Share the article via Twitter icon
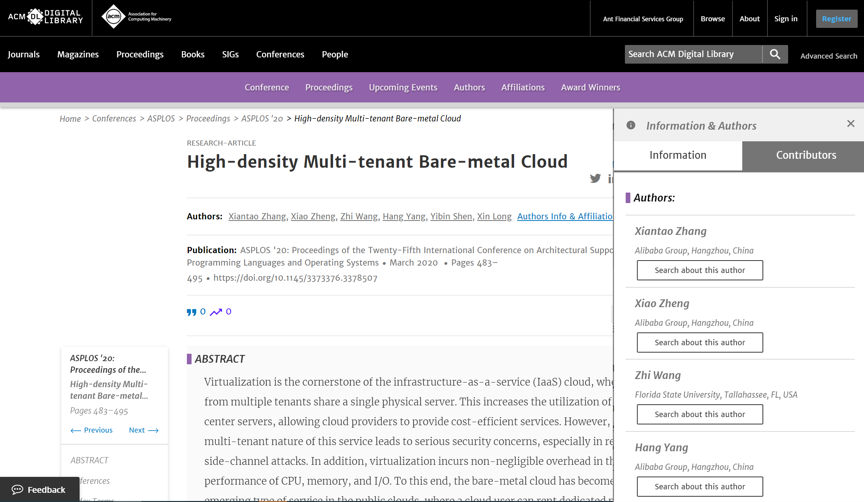 [595, 179]
